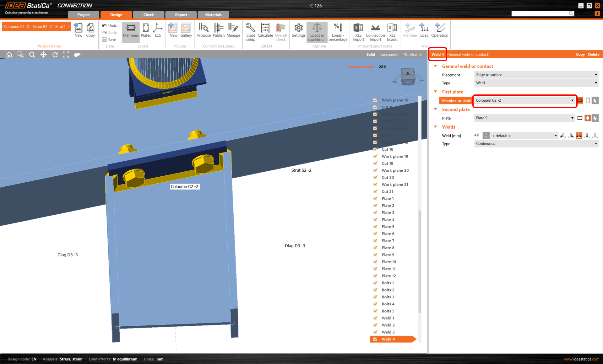Toggle visibility checkbox for Bolts 3
This screenshot has height=364, width=603.
click(376, 297)
